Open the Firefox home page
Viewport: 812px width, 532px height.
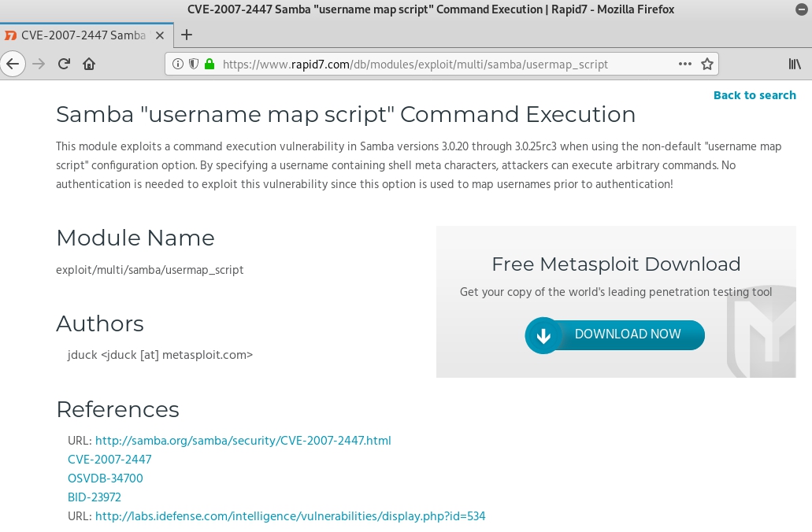[x=89, y=65]
